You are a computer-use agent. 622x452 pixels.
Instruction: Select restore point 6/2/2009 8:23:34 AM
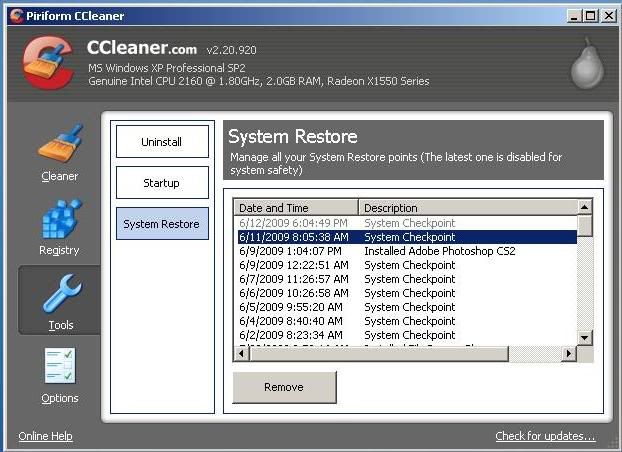coord(407,335)
